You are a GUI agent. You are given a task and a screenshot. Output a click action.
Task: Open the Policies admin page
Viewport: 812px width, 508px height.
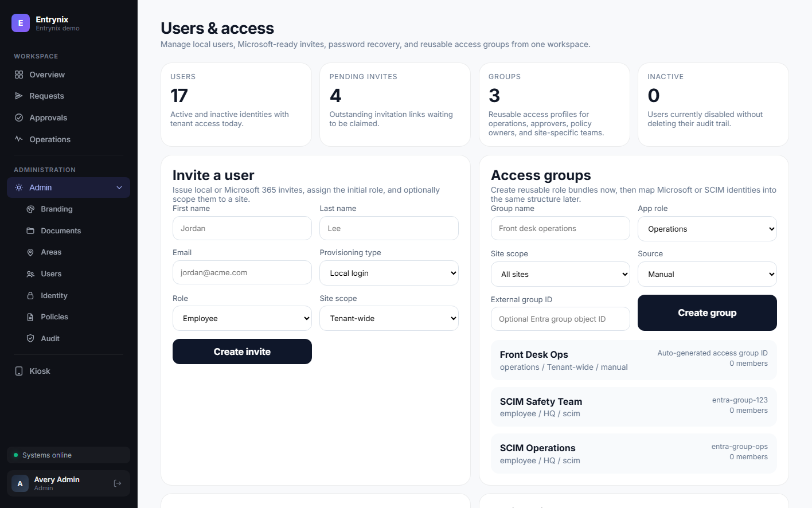[x=54, y=316]
